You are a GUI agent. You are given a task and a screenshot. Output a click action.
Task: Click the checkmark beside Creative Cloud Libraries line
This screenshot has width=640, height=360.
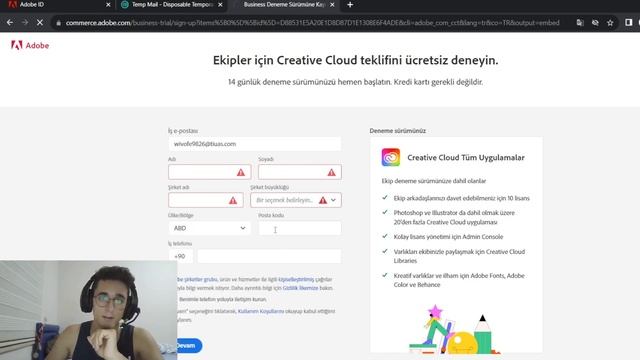385,251
